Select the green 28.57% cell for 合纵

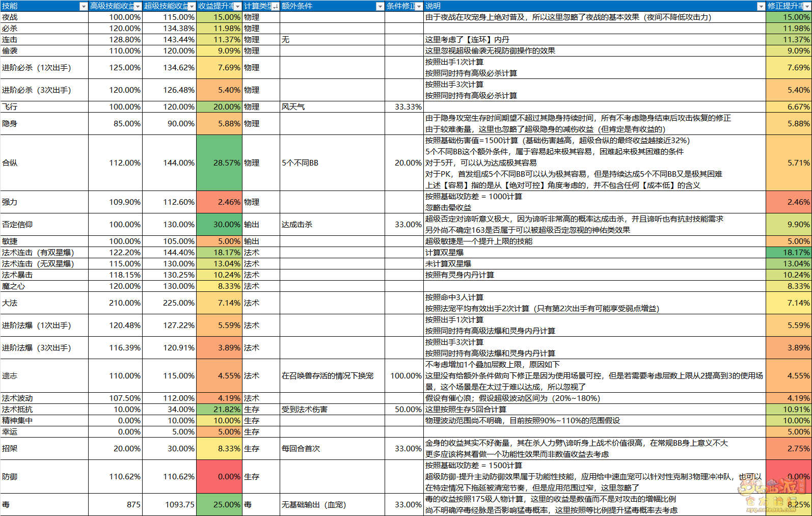[220, 163]
